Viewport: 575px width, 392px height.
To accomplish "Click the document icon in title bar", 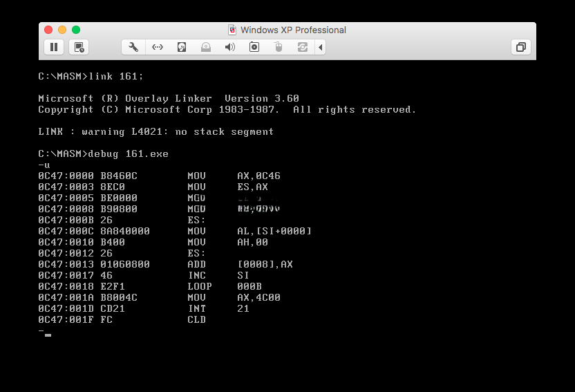I will [232, 30].
